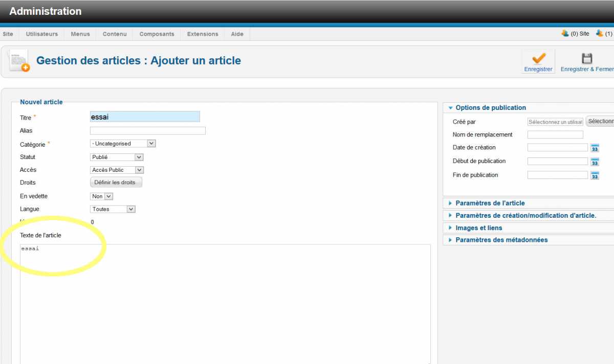
Task: Click into the Alias input field
Action: [x=147, y=131]
